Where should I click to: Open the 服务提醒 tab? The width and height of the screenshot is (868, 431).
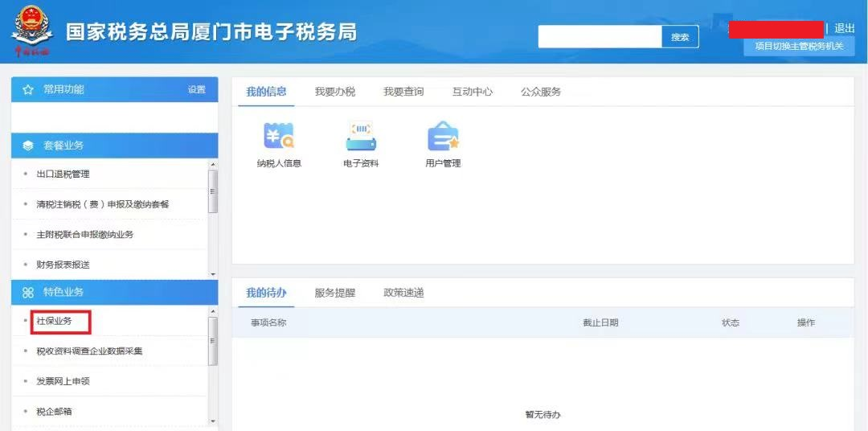click(335, 293)
